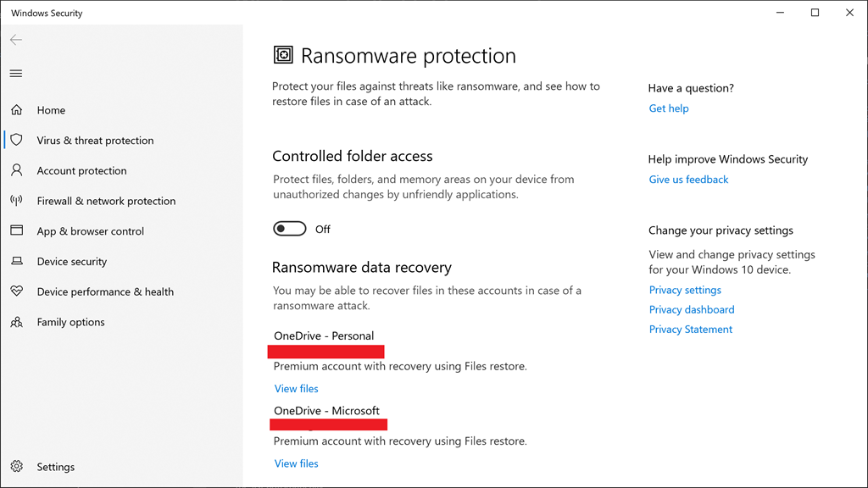Open Family options people icon

click(17, 322)
